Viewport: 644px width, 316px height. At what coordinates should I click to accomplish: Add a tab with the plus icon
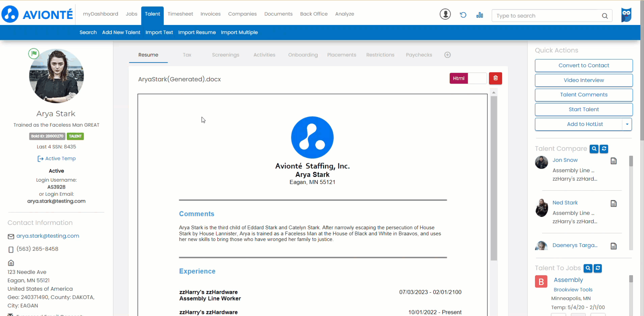click(448, 55)
